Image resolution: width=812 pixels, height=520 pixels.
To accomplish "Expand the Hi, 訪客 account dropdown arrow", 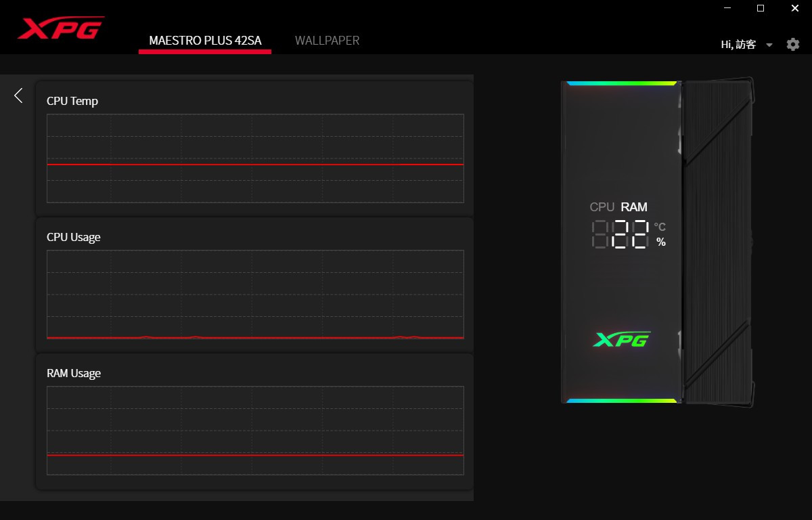I will tap(769, 45).
